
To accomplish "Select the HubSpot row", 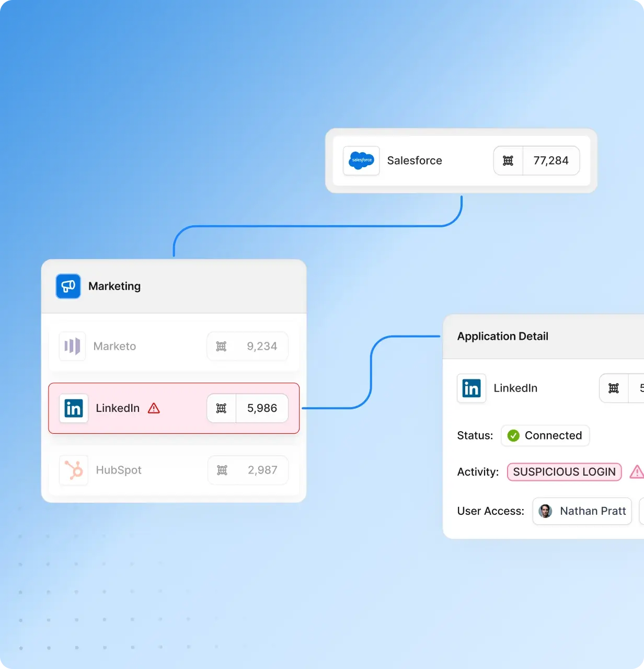I will coord(174,470).
